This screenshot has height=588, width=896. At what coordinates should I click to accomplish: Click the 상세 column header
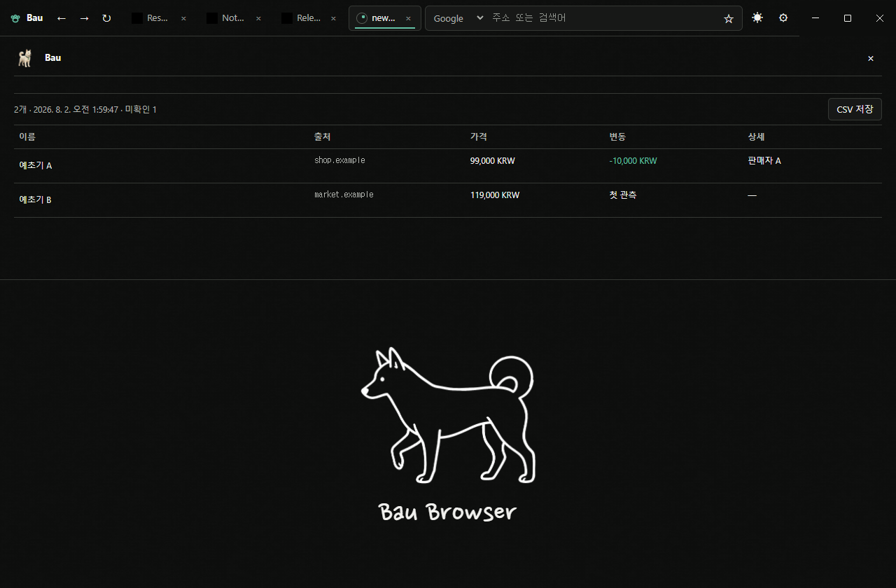pyautogui.click(x=756, y=137)
